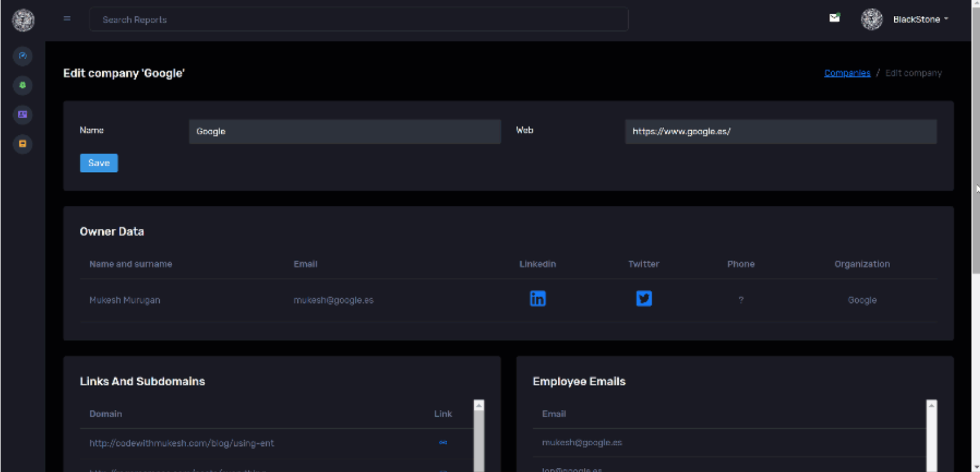Image resolution: width=980 pixels, height=472 pixels.
Task: Click the Organization column header
Action: [x=862, y=264]
